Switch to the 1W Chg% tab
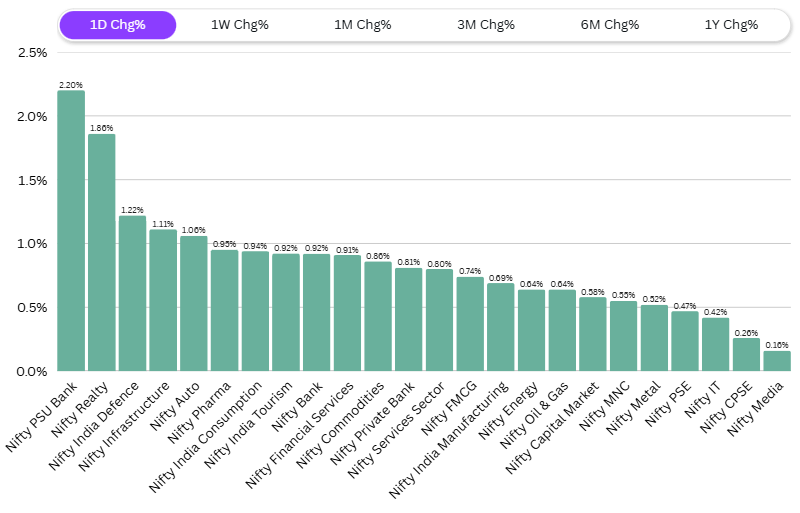 [240, 25]
